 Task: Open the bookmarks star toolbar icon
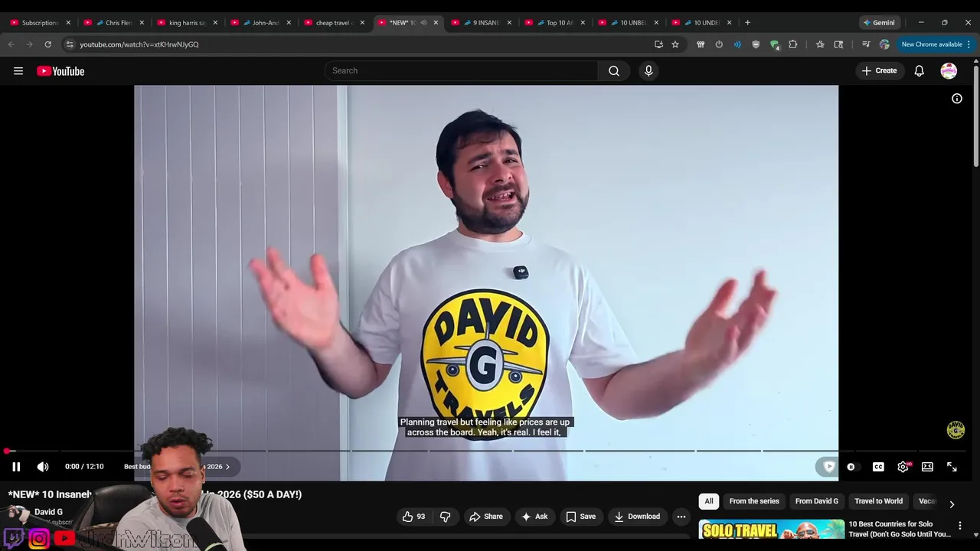[x=820, y=44]
